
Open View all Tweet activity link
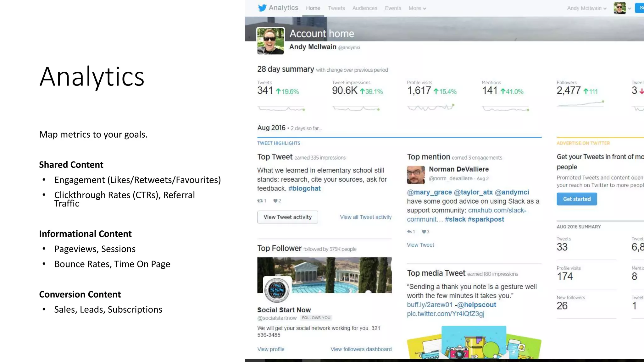point(365,217)
